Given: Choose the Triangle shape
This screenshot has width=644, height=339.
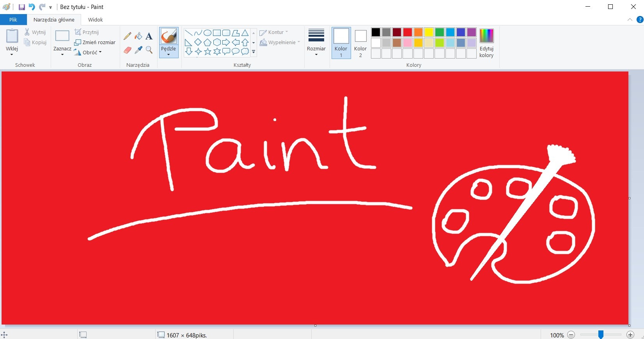Looking at the screenshot, I should point(245,33).
